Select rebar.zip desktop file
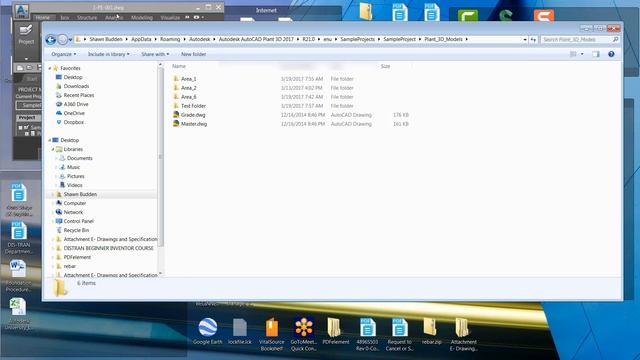This screenshot has width=640, height=360. point(431,331)
